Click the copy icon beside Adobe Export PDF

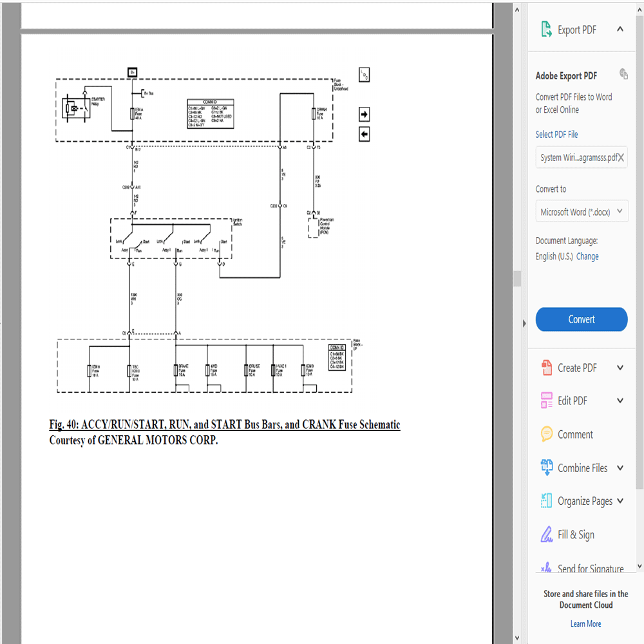click(x=623, y=74)
